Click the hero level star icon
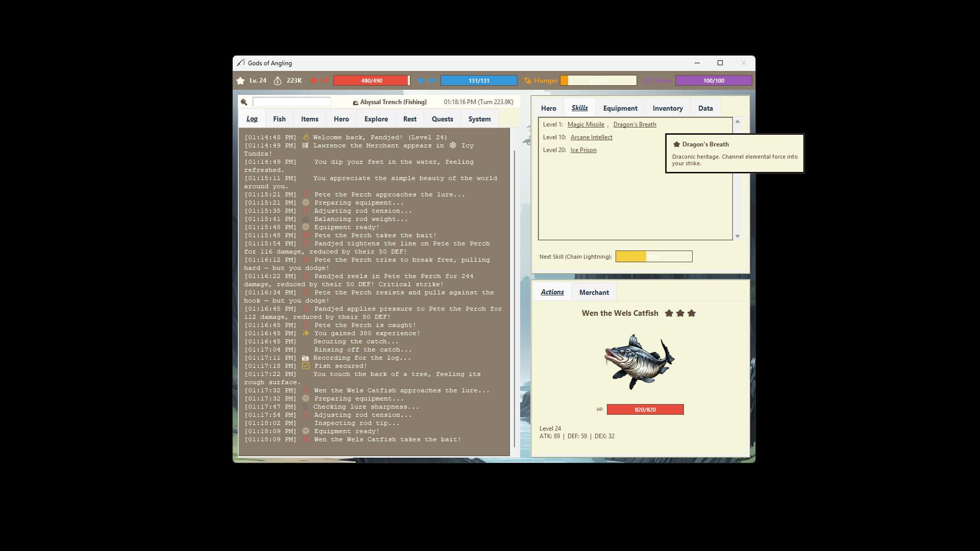Image resolution: width=980 pixels, height=551 pixels. coord(240,80)
